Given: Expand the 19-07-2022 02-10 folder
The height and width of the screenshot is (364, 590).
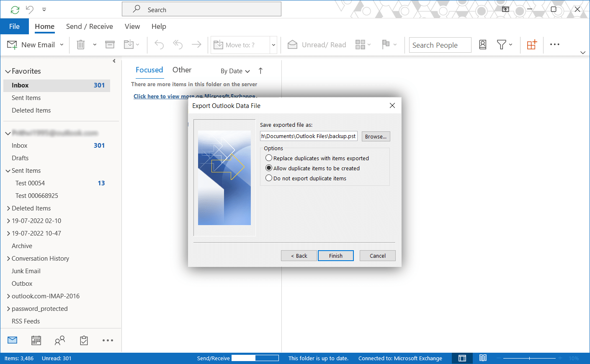Looking at the screenshot, I should [8, 221].
